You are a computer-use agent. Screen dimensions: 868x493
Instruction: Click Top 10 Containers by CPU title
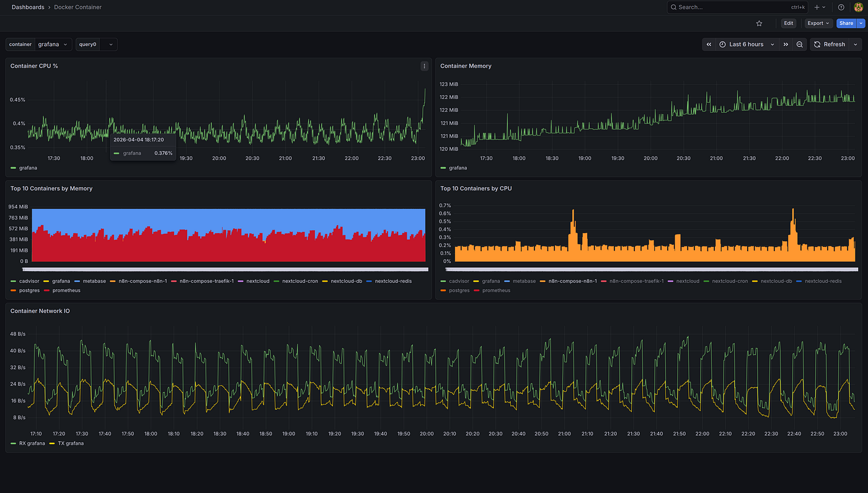(x=476, y=189)
